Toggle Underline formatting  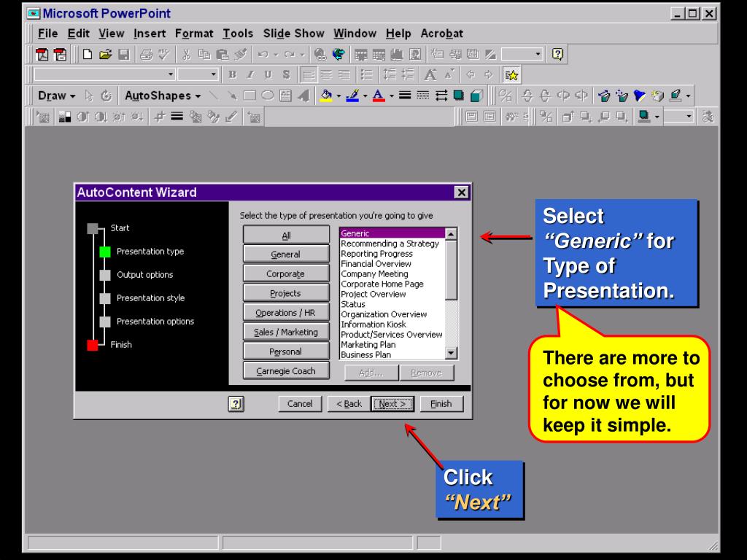(x=268, y=75)
